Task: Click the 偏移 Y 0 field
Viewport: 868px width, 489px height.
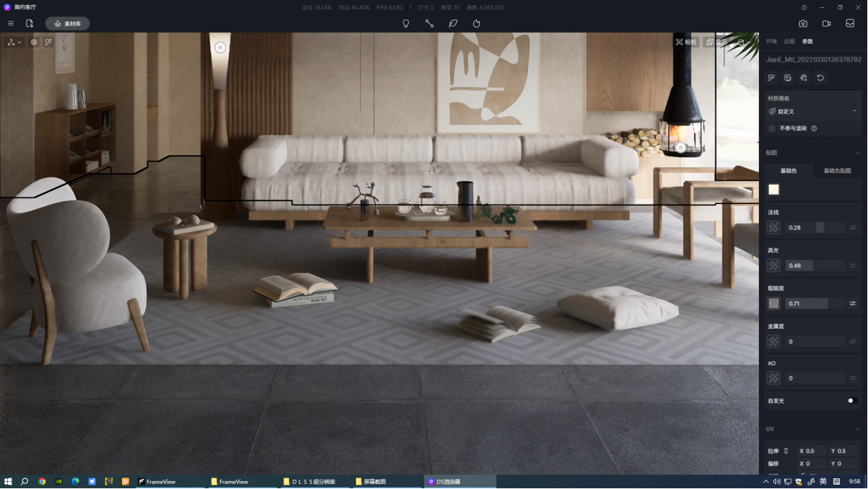Action: 844,464
